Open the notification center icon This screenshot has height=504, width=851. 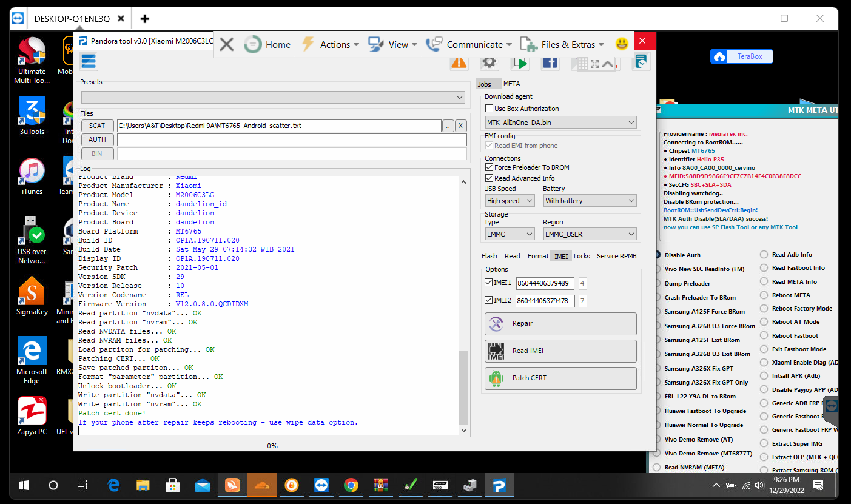818,485
